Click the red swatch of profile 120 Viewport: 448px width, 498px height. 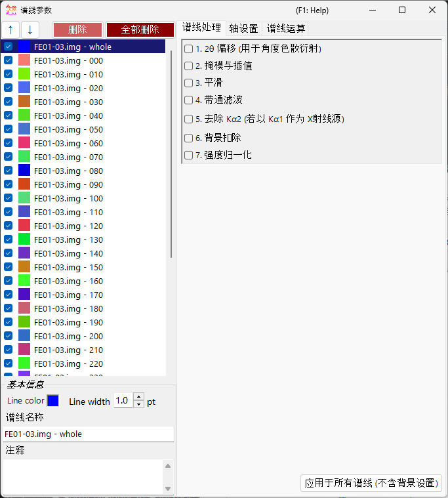[x=24, y=226]
